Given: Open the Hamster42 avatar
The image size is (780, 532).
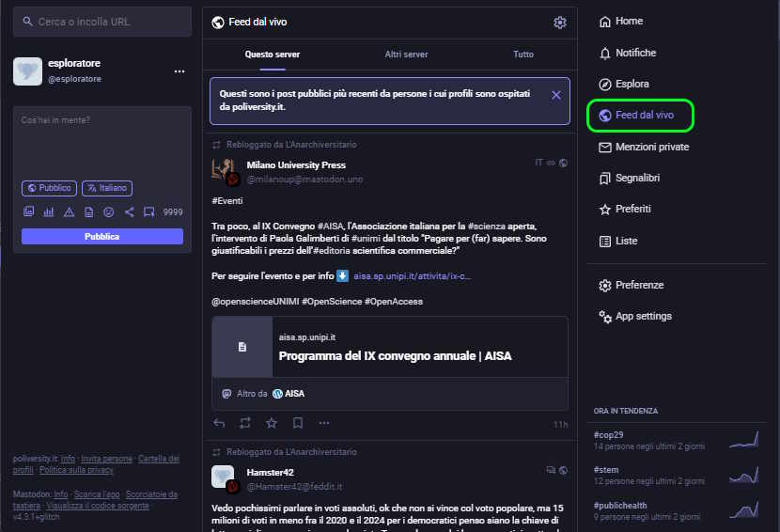Looking at the screenshot, I should [x=224, y=478].
